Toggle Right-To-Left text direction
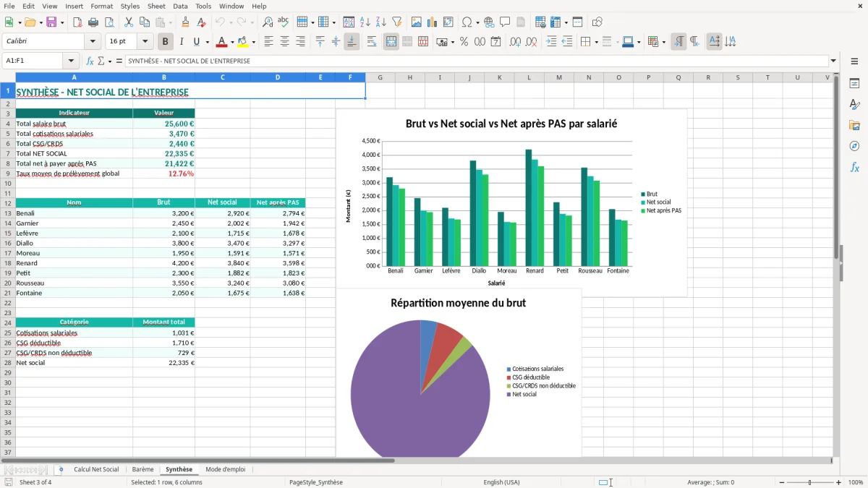Viewport: 868px width, 488px height. coord(694,42)
